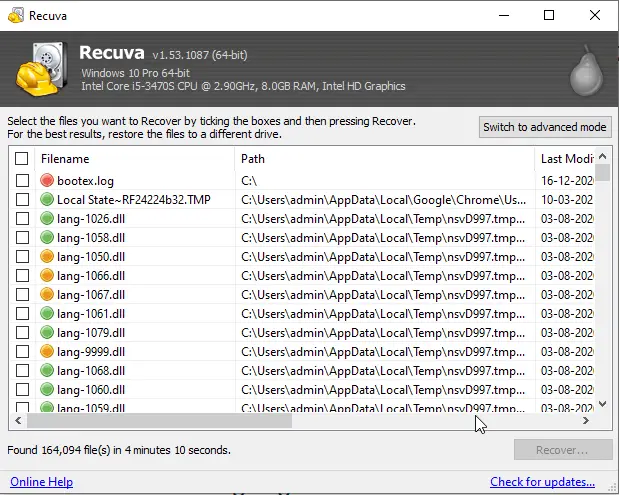The height and width of the screenshot is (495, 619).
Task: Click the horizontal scrollbar right arrow
Action: 586,421
